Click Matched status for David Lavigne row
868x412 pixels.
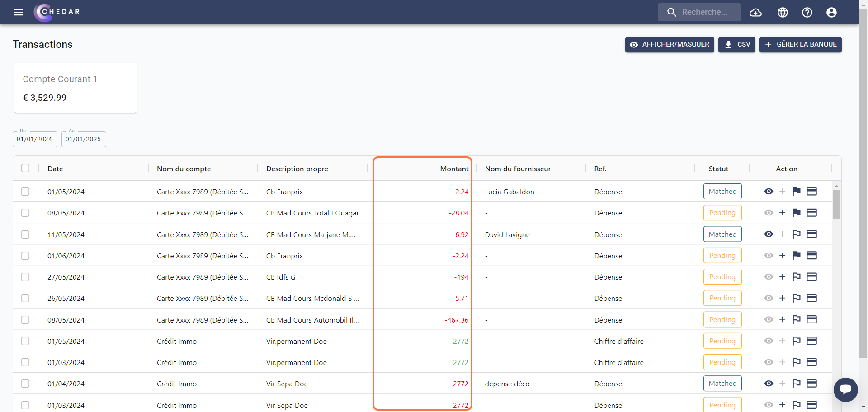[722, 234]
